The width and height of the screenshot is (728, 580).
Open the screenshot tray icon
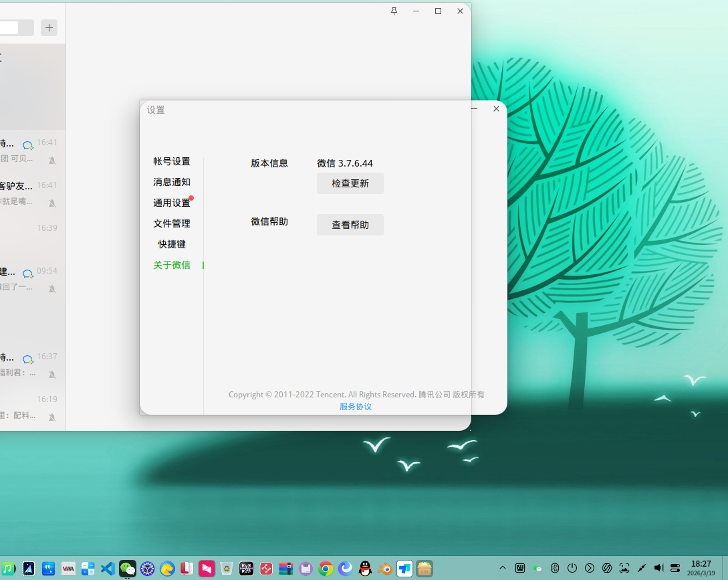click(624, 568)
